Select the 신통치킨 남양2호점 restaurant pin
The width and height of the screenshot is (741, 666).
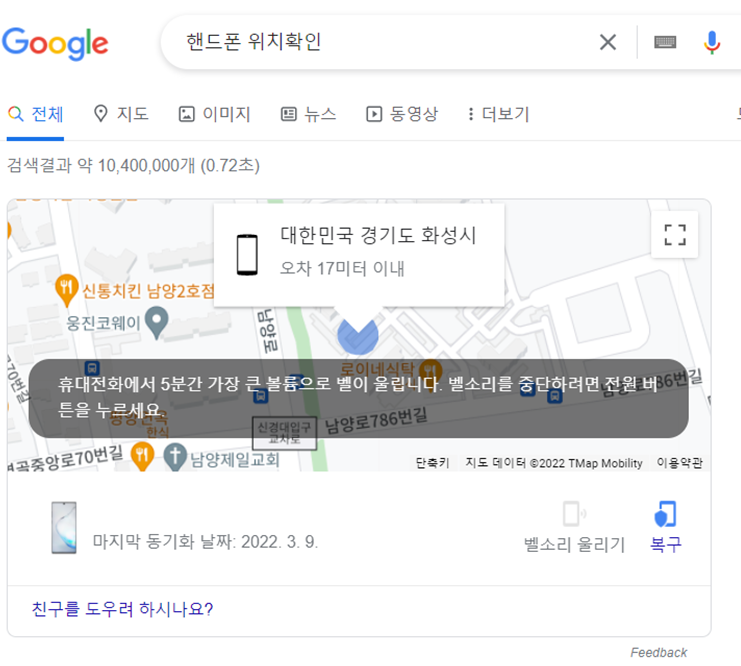(66, 289)
